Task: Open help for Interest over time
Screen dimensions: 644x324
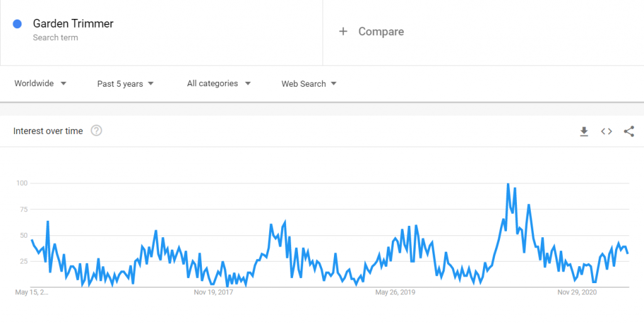Action: pos(96,131)
